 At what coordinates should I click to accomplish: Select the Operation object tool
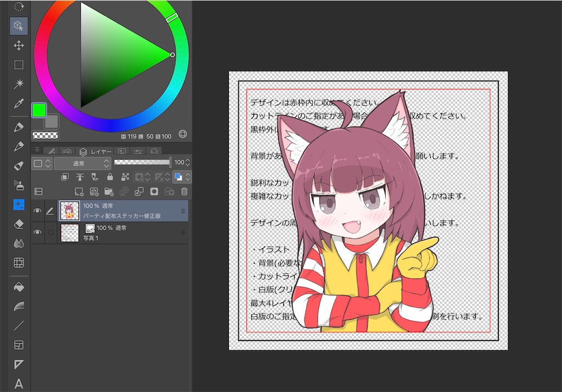(19, 26)
